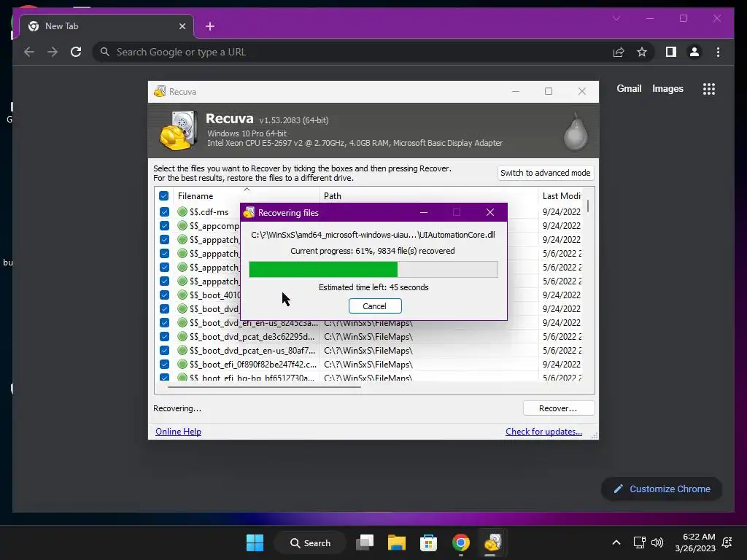This screenshot has height=560, width=747.
Task: Click Recuva title bar app icon
Action: tap(160, 91)
